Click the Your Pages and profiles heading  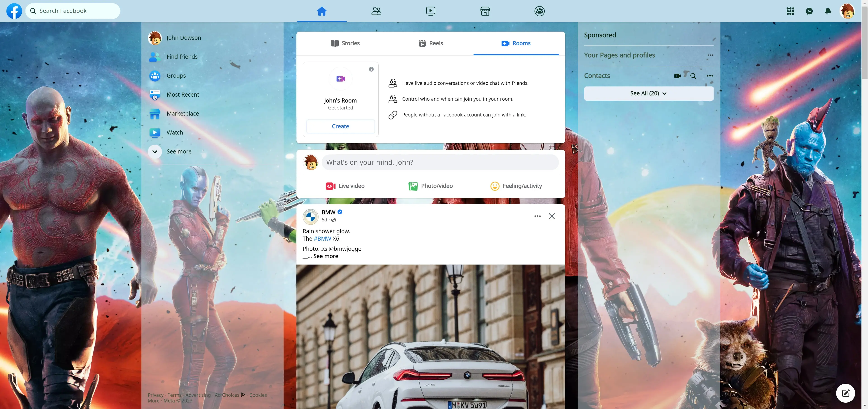point(619,55)
